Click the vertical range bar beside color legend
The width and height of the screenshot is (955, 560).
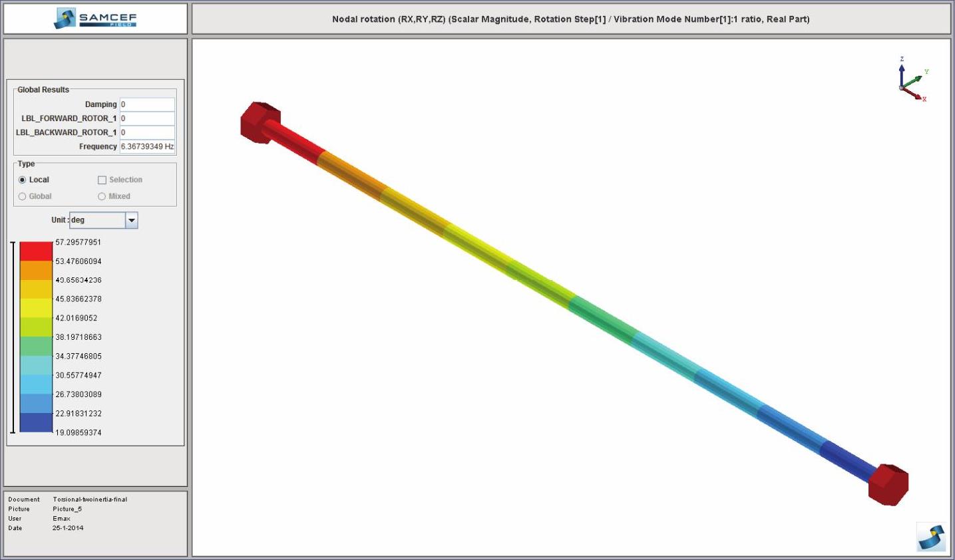coord(13,337)
